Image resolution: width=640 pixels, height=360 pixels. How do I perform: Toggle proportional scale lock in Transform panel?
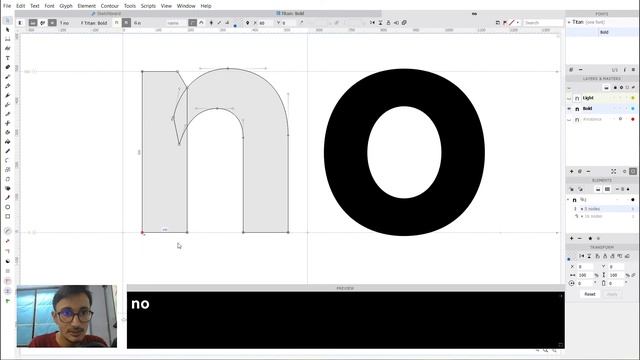click(x=633, y=275)
